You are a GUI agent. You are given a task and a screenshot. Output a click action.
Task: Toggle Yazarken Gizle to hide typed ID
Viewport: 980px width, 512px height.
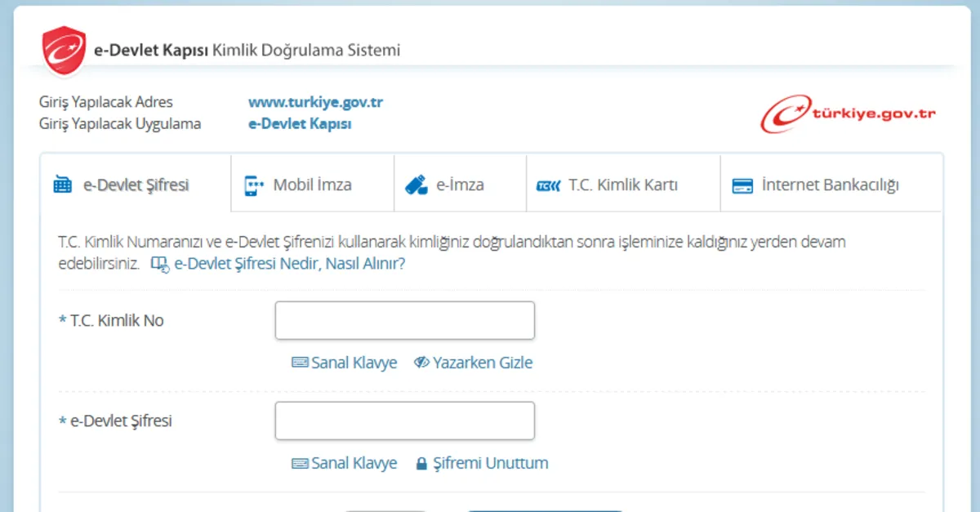(474, 363)
